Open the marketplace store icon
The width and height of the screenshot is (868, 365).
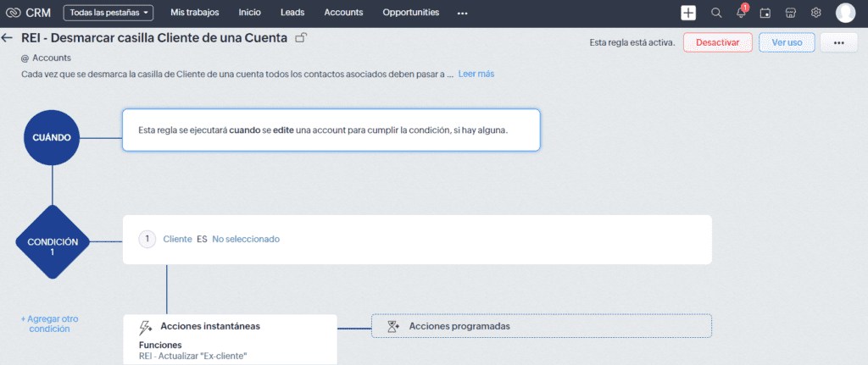pos(791,13)
